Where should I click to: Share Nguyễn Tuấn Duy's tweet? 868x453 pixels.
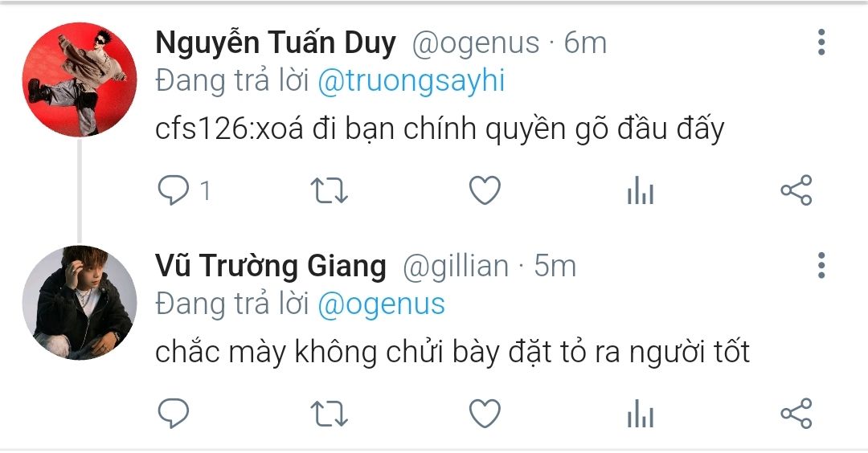pos(796,190)
